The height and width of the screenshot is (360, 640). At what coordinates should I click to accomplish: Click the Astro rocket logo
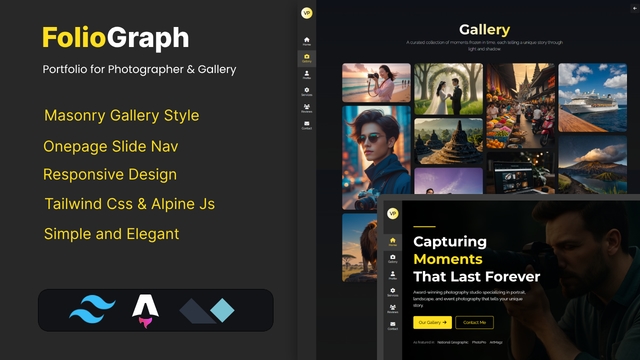[145, 310]
